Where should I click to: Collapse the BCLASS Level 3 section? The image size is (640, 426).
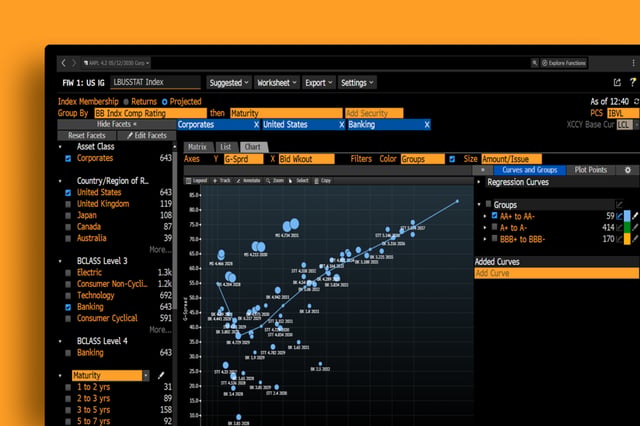pos(60,261)
